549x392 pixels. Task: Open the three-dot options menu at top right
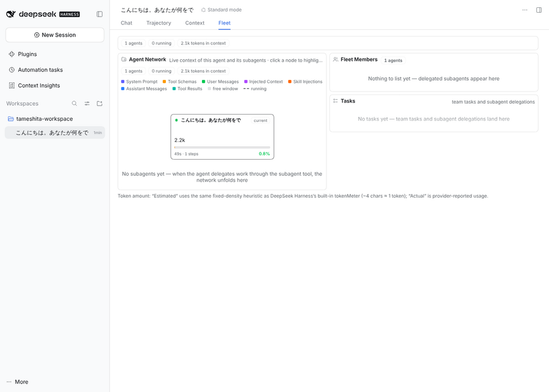[x=525, y=10]
